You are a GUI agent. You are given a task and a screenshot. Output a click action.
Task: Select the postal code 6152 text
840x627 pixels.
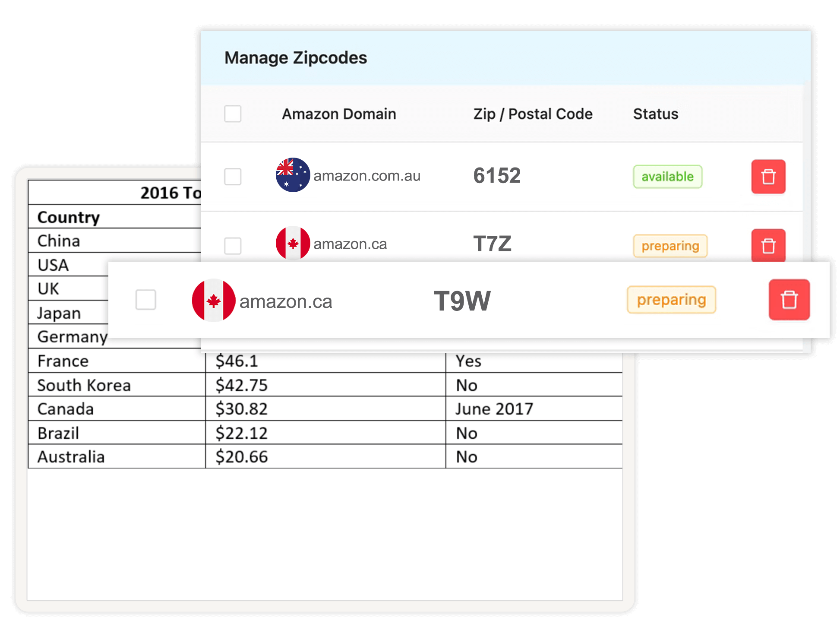pos(497,175)
